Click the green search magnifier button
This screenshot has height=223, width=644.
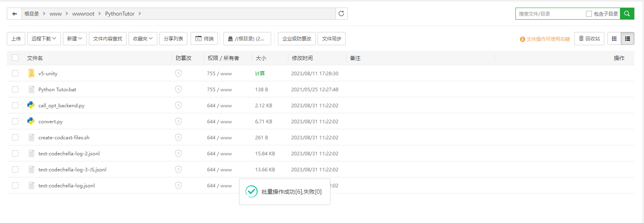pyautogui.click(x=627, y=14)
